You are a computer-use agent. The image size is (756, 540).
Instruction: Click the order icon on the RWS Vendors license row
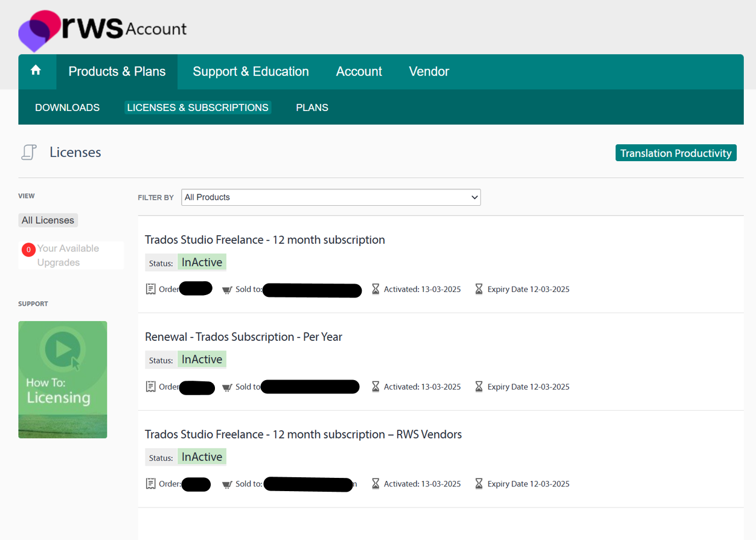point(150,483)
